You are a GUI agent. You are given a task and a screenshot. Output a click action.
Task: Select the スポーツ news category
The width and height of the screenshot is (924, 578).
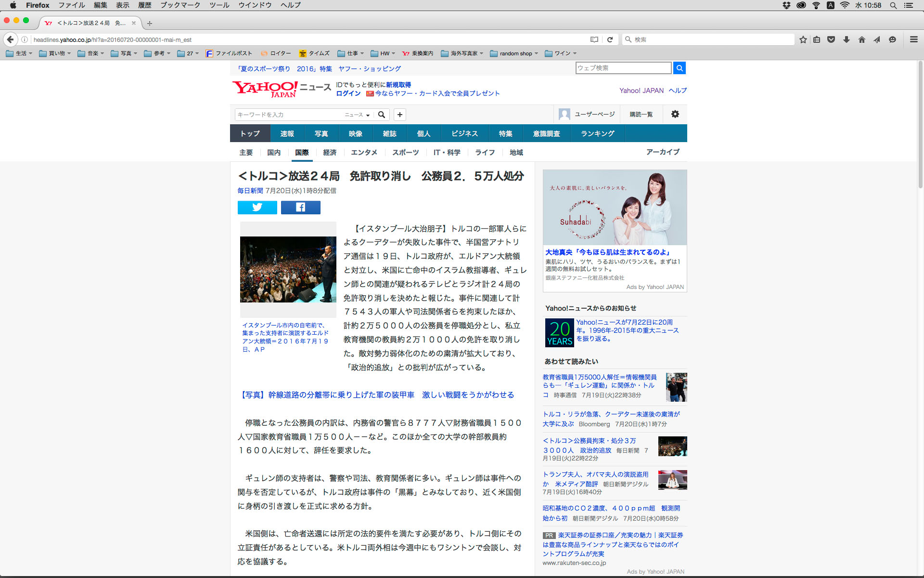tap(405, 152)
